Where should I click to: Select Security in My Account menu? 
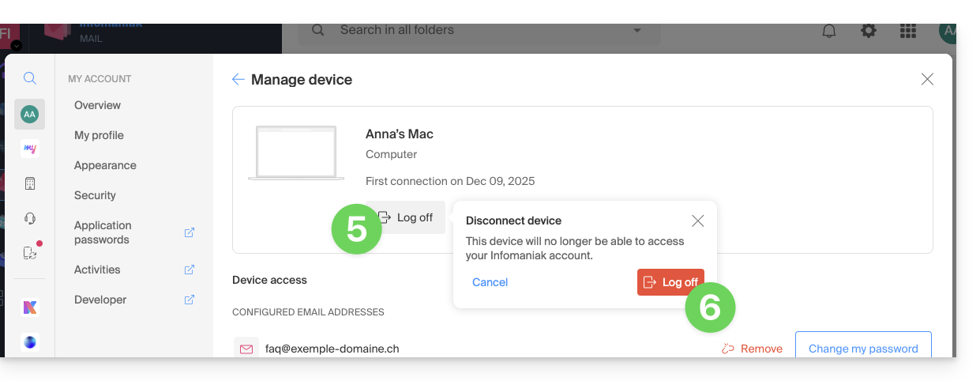[x=95, y=195]
